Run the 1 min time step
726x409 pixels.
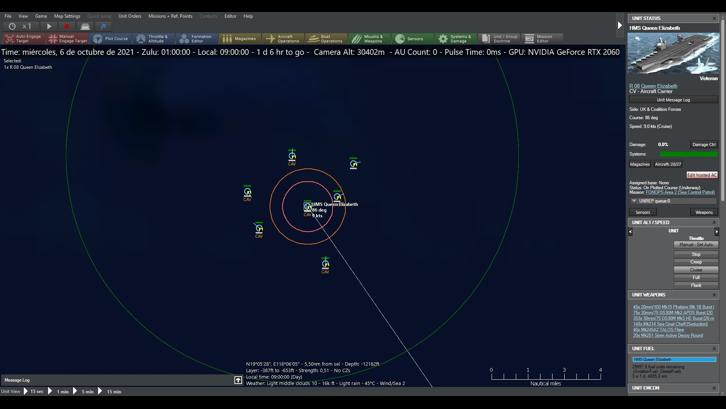coord(59,391)
